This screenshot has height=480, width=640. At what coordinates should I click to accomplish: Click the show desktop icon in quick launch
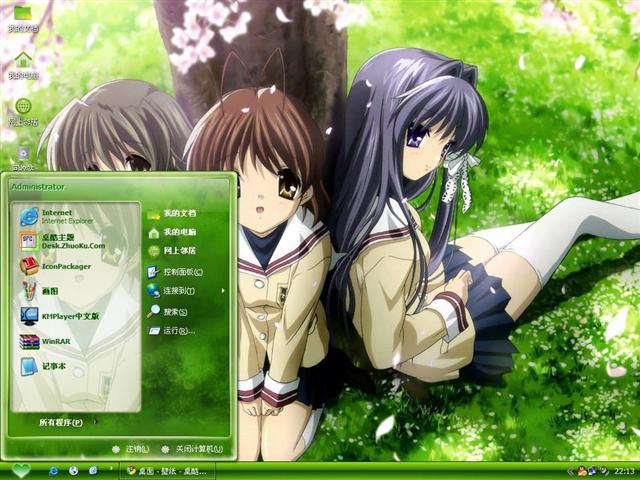coord(93,471)
